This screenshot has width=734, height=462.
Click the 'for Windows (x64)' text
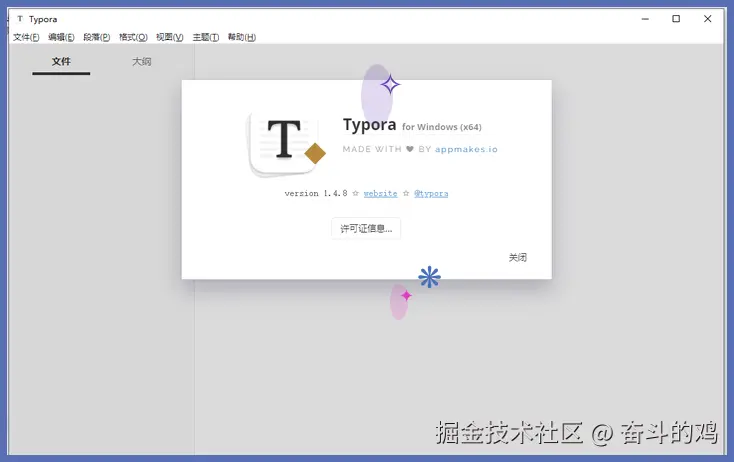442,127
